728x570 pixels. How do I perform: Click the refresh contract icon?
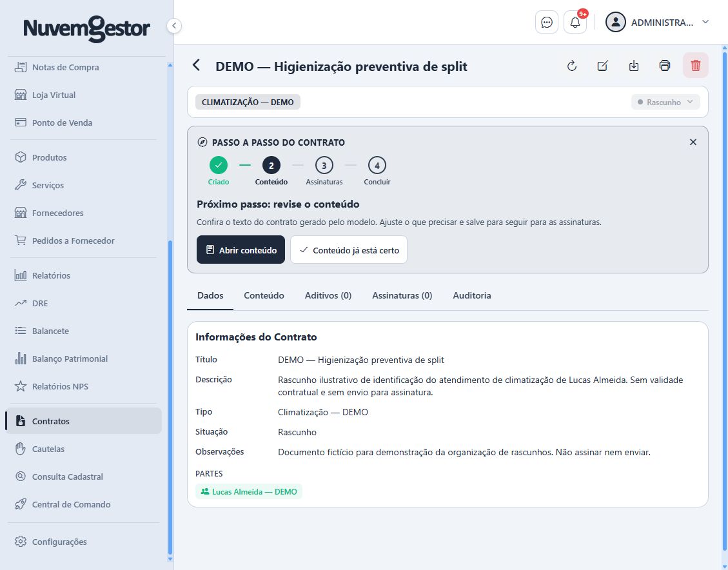(571, 66)
